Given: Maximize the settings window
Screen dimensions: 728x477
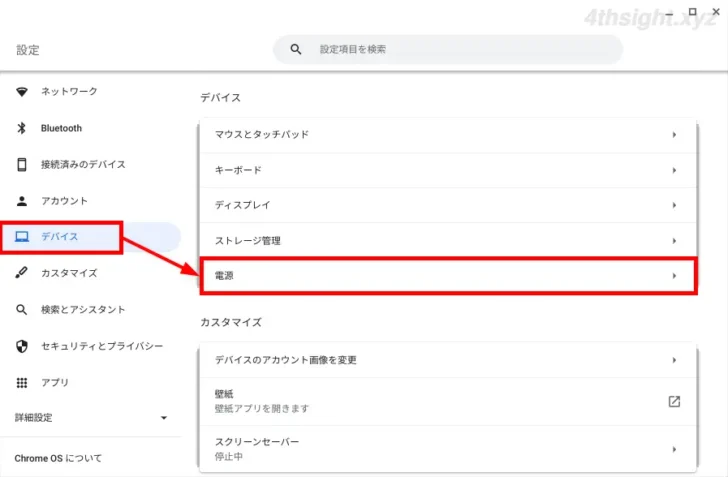Looking at the screenshot, I should (x=692, y=12).
